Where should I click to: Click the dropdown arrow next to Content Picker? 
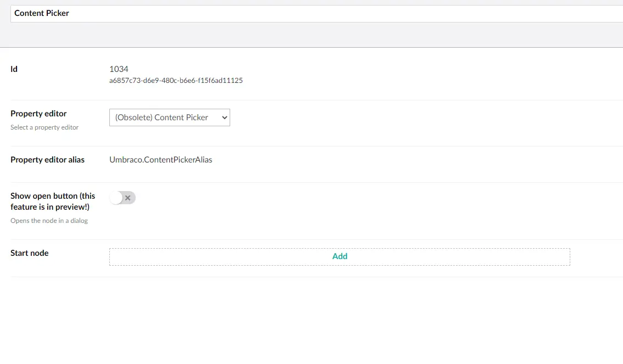click(x=223, y=117)
